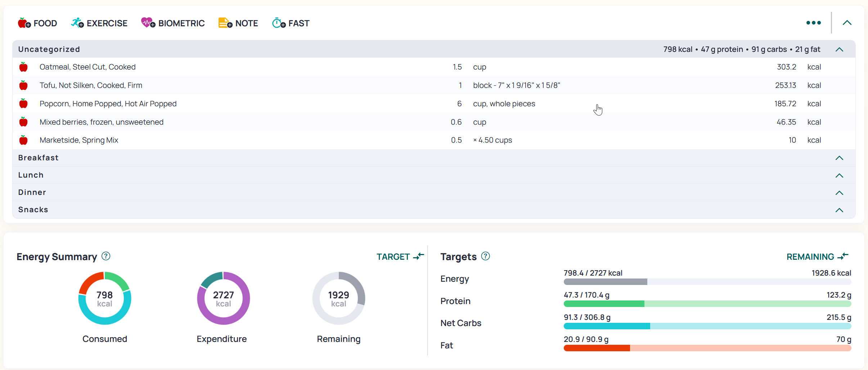Click the 20.9 / 90.9 g fat value
This screenshot has height=370, width=868.
click(x=586, y=339)
